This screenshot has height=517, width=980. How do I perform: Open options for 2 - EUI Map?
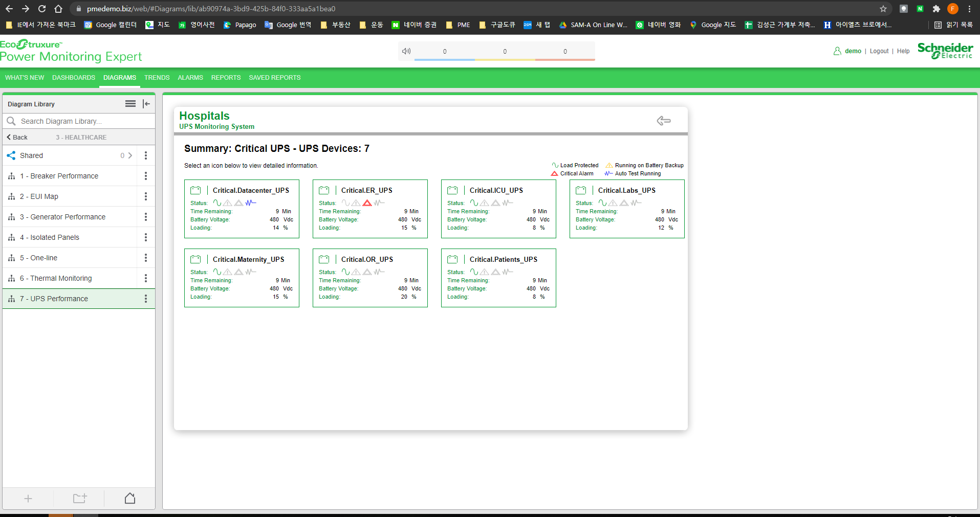[x=146, y=196]
